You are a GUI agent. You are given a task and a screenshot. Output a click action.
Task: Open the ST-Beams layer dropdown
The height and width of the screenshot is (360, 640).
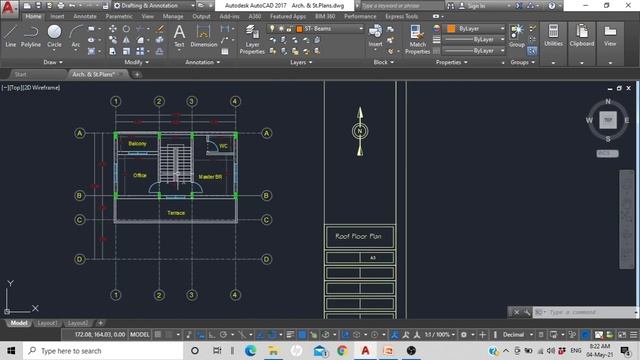tap(315, 29)
